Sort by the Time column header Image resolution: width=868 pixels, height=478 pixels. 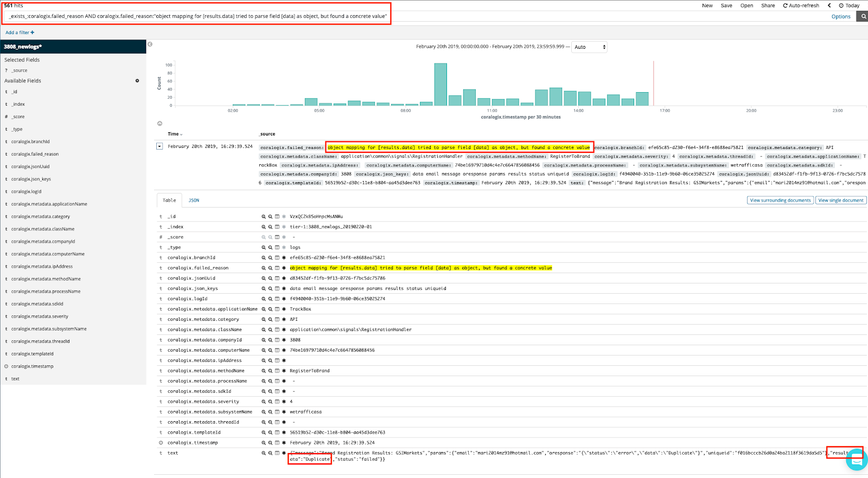tap(175, 134)
